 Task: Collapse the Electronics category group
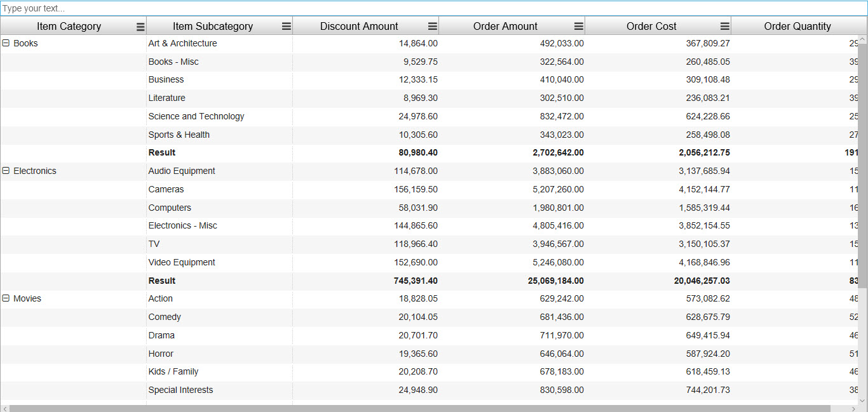(x=6, y=171)
